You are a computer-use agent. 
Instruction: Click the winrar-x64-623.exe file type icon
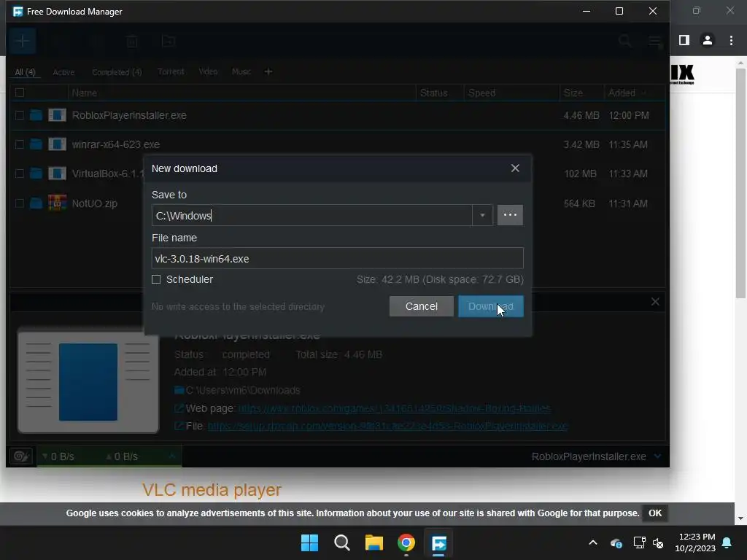(57, 144)
